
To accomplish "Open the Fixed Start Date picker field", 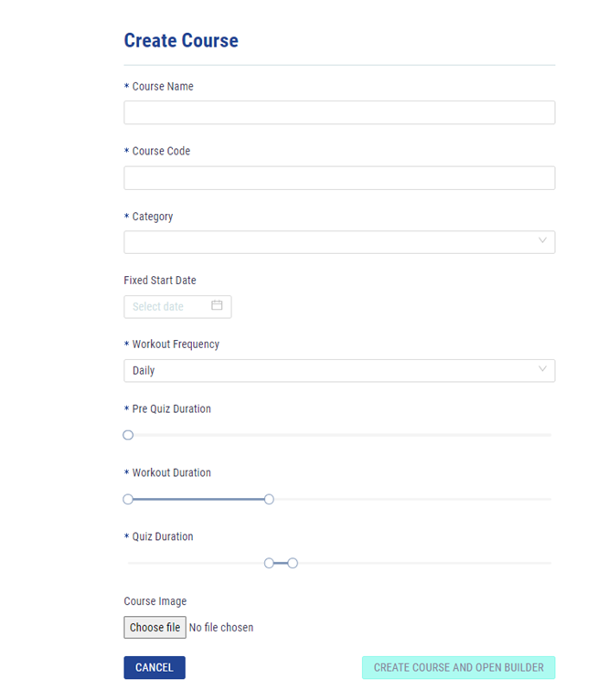I will (x=171, y=306).
